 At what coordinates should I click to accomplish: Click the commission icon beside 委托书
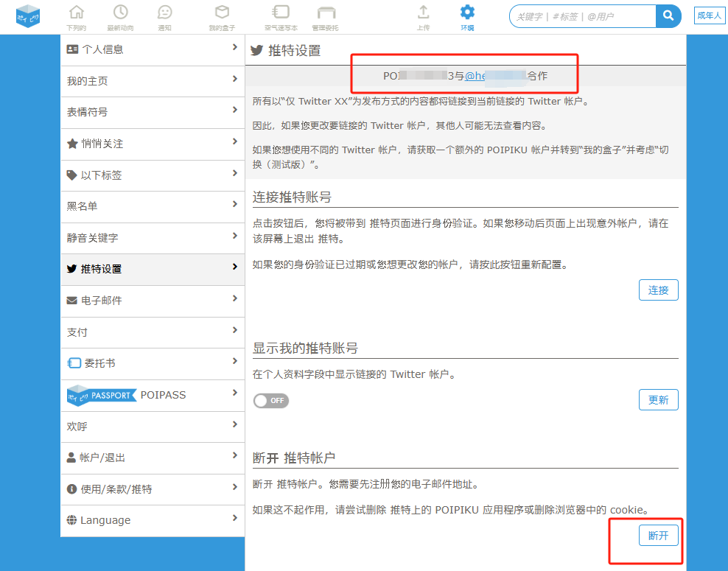point(74,363)
